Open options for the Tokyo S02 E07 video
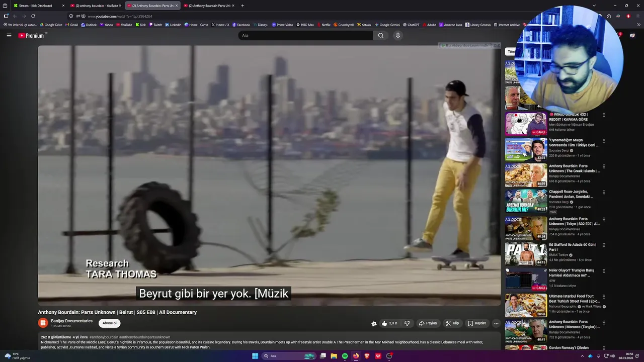The height and width of the screenshot is (362, 644). point(604,220)
